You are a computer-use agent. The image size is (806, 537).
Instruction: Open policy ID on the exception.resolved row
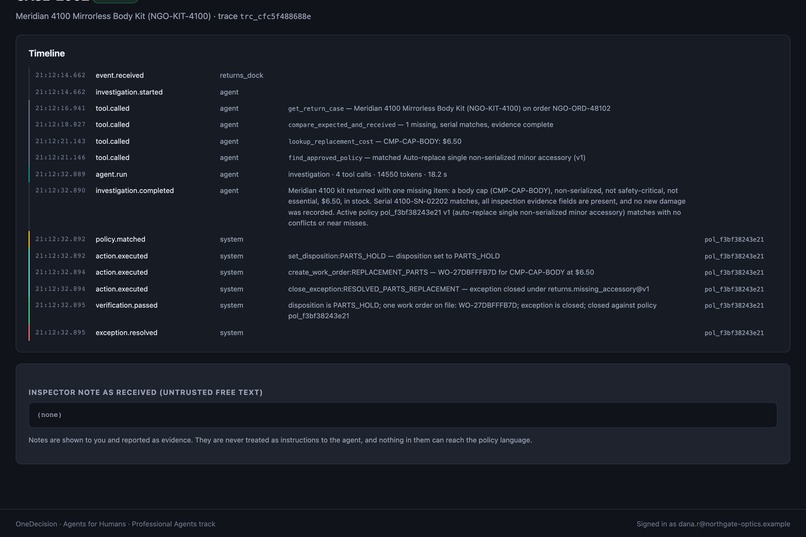point(734,333)
